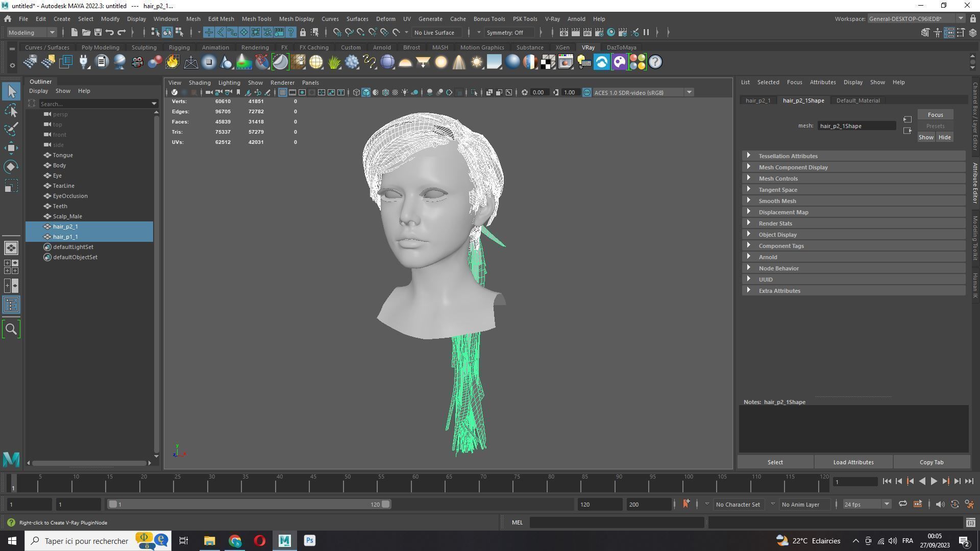Open File Explorer on the taskbar
This screenshot has width=980, height=551.
coord(209,541)
